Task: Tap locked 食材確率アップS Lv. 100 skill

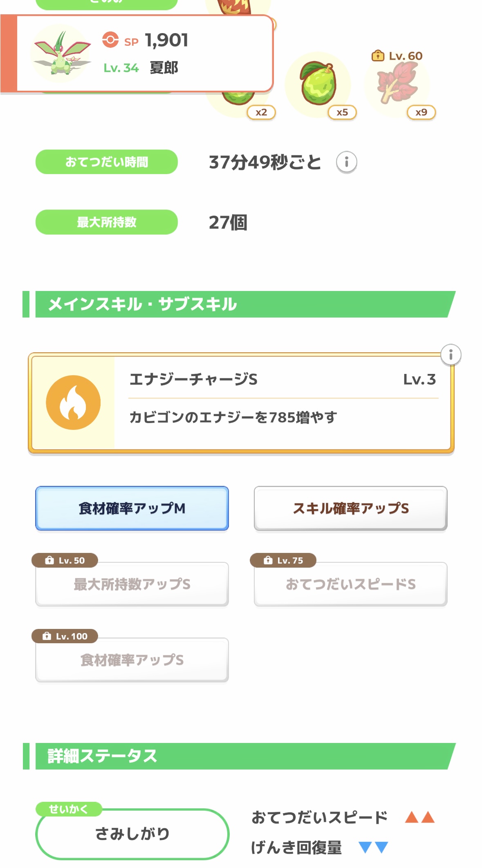Action: point(132,660)
